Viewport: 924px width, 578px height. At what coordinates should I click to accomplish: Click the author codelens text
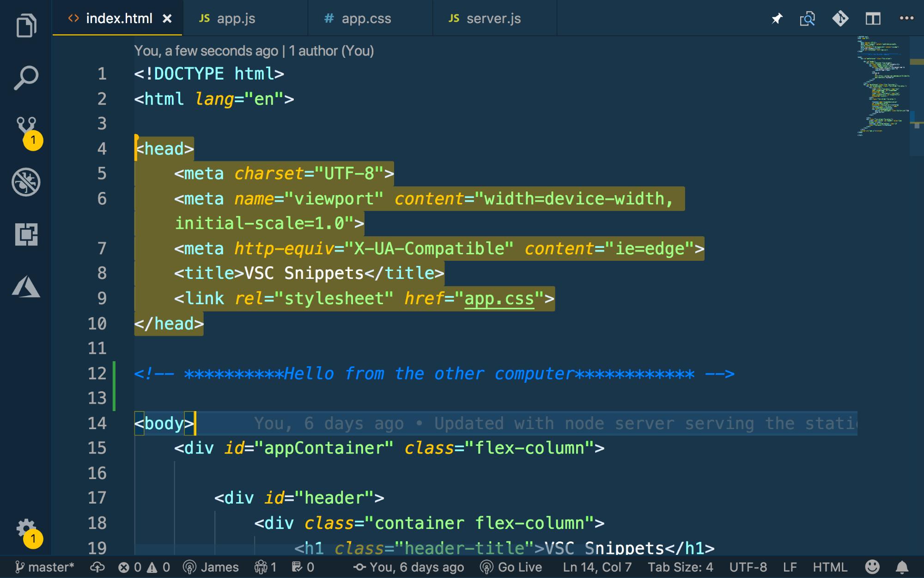tap(254, 51)
